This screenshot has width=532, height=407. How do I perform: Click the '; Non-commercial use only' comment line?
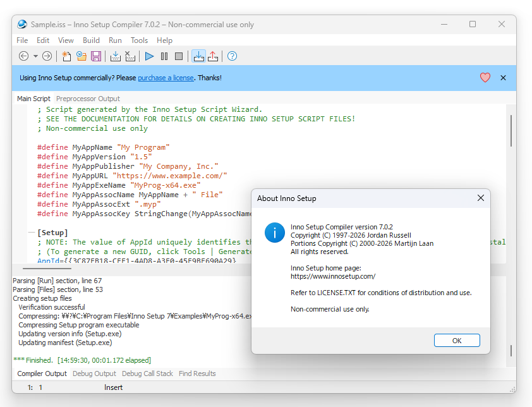pyautogui.click(x=92, y=128)
